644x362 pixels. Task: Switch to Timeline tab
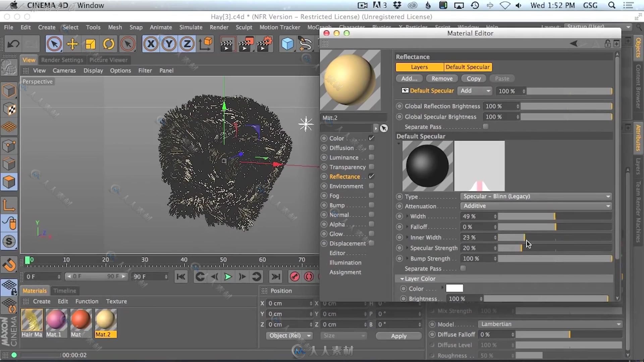[x=65, y=291]
